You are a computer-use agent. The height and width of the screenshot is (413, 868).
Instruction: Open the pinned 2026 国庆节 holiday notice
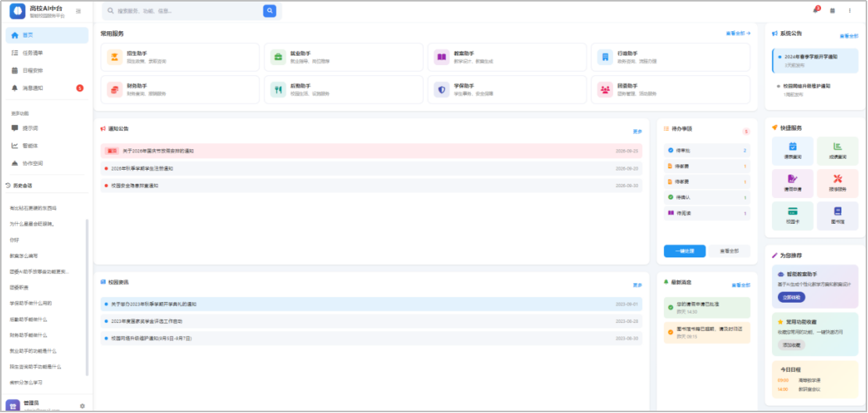[x=371, y=151]
